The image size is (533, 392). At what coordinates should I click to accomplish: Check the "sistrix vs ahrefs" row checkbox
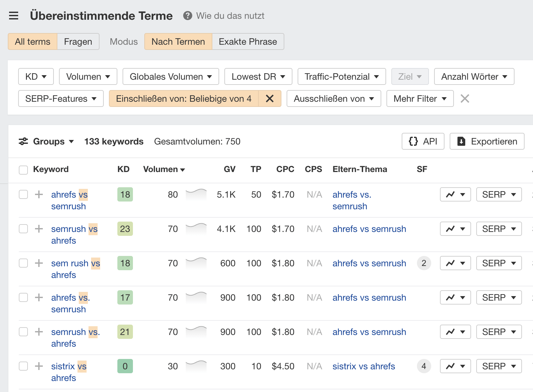point(23,366)
